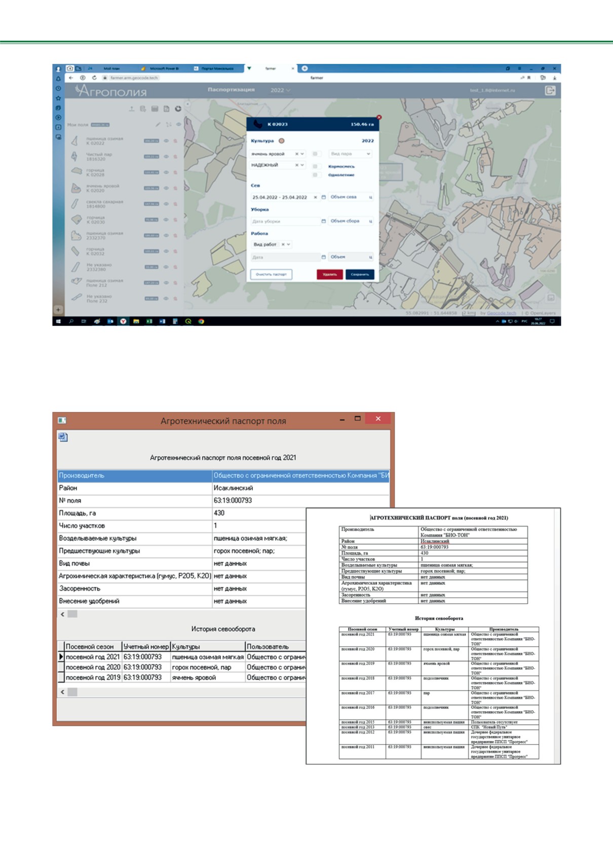Image resolution: width=613 pixels, height=868 pixels.
Task: Click the taskbar search magnifier icon
Action: (x=71, y=321)
